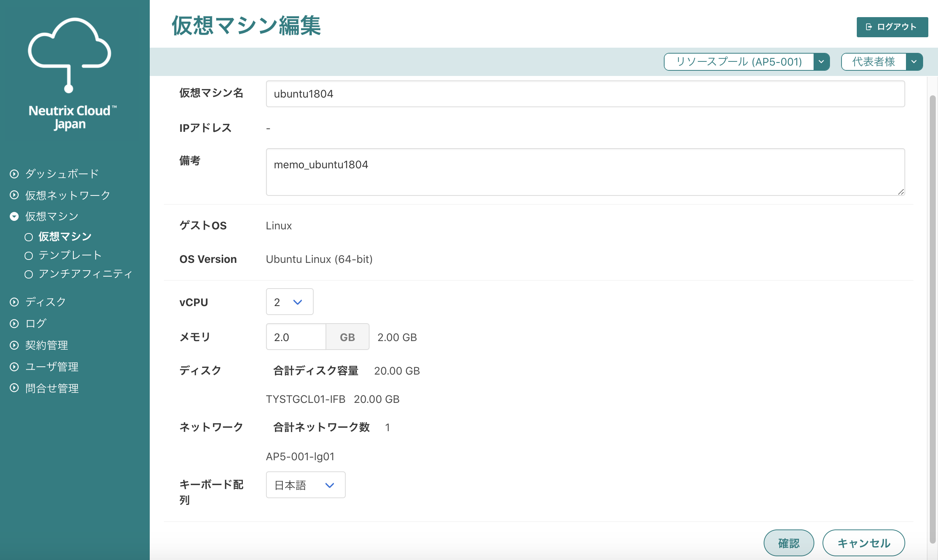Image resolution: width=938 pixels, height=560 pixels.
Task: Click the 合計ネットワーク数 label
Action: click(321, 427)
